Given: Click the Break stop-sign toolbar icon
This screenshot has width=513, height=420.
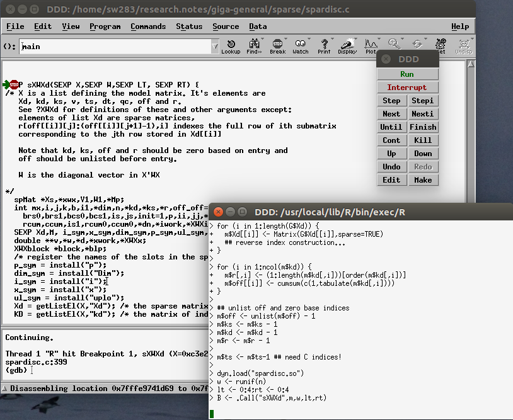Looking at the screenshot, I should 277,47.
